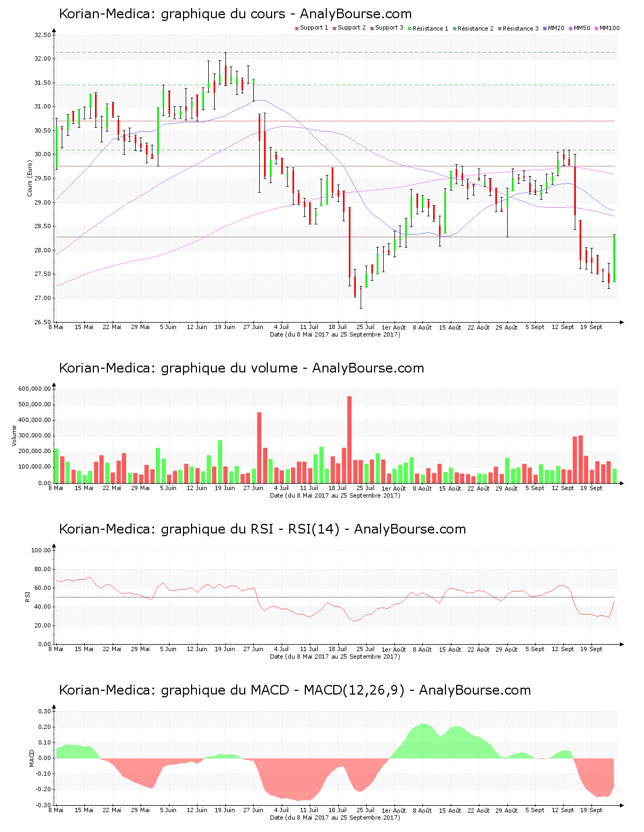Click the 100,000.00 volume axis value
644x832 pixels.
(35, 467)
